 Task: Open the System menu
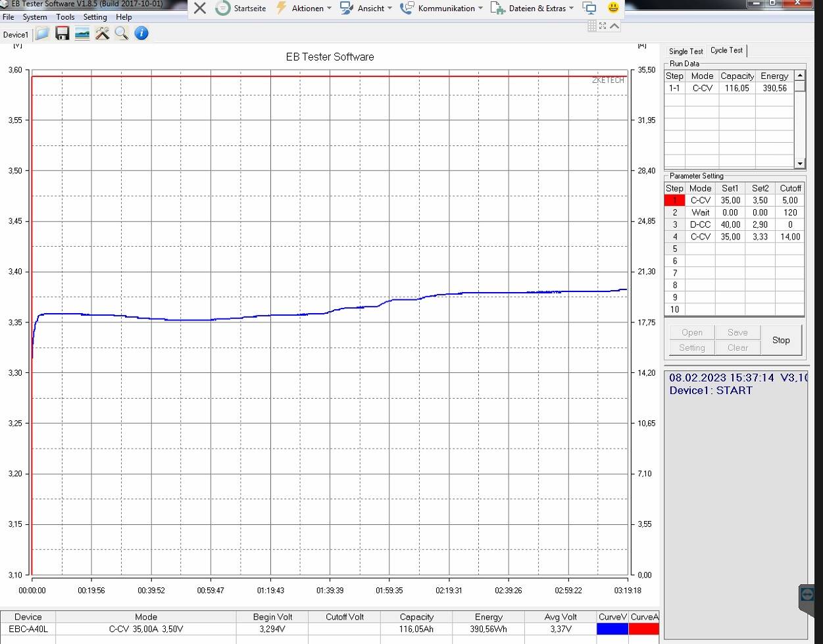point(35,17)
